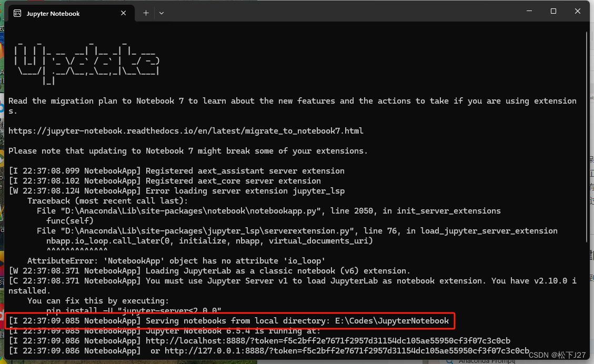594x364 pixels.
Task: Open a new terminal tab with the plus button
Action: tap(146, 13)
